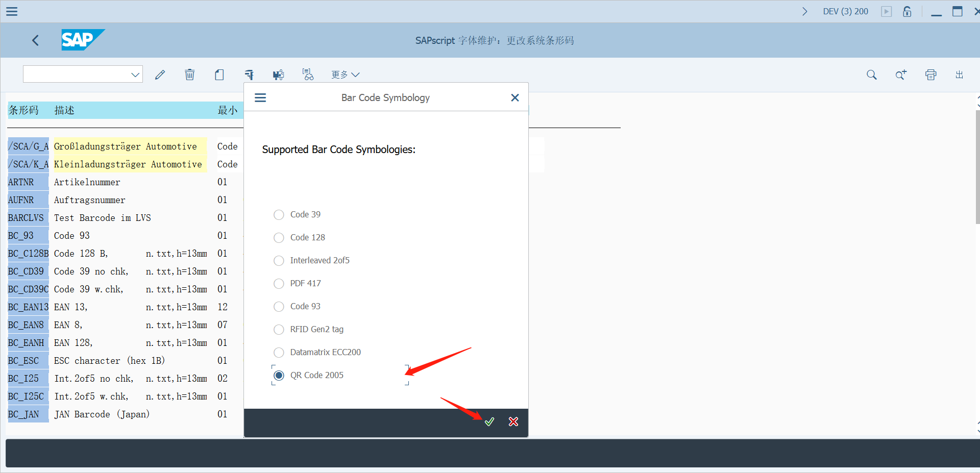Click the 最小 column header
The image size is (980, 473).
click(228, 110)
